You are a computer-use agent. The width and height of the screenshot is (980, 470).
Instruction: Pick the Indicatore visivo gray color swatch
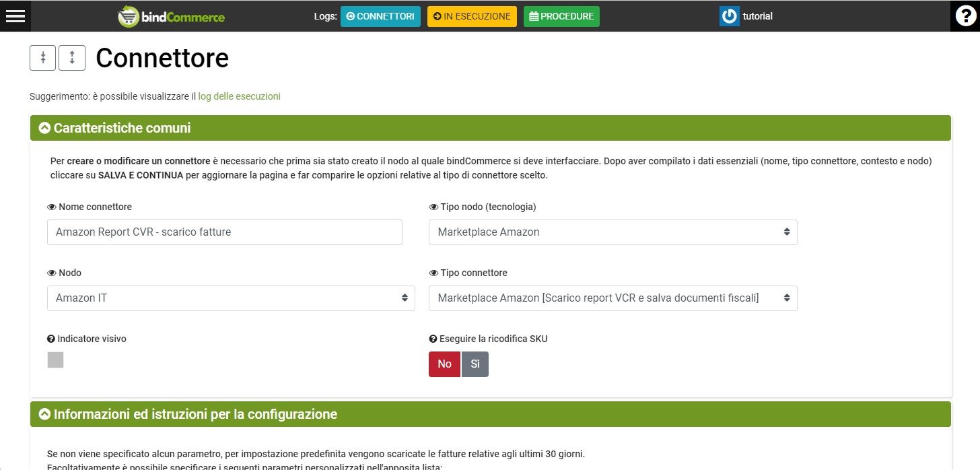[55, 360]
